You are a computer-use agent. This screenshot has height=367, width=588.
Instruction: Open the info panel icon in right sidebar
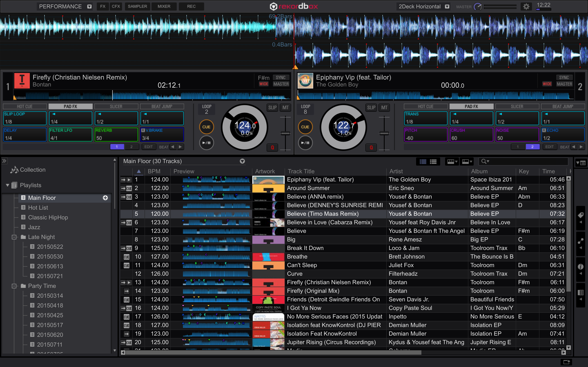(x=580, y=266)
